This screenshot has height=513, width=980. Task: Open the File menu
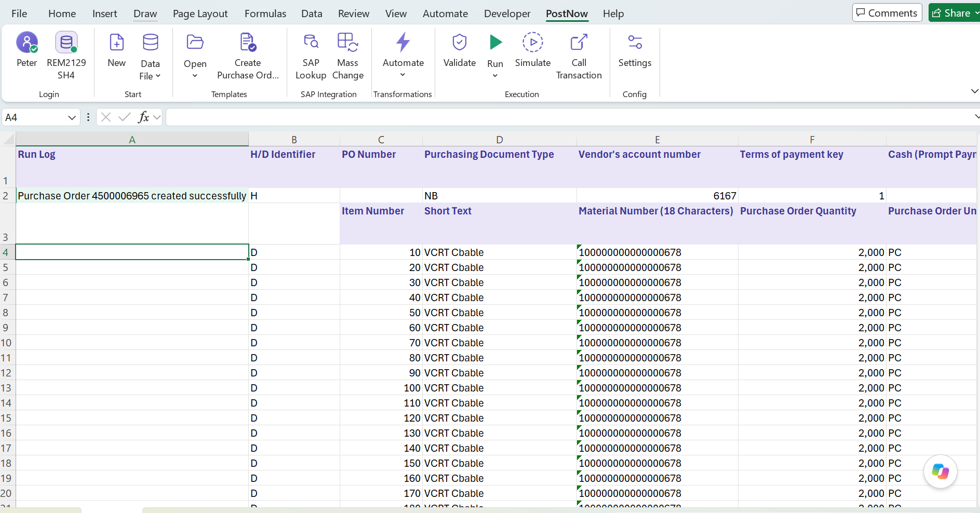click(x=19, y=14)
